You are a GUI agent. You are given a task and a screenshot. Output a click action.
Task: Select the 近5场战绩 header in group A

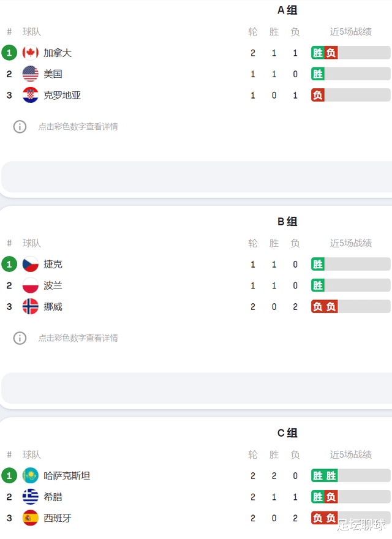coord(351,32)
